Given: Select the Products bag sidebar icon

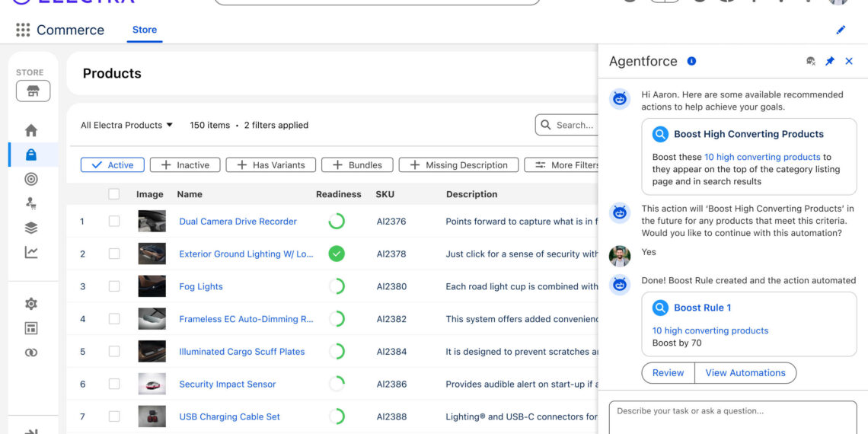Looking at the screenshot, I should [x=31, y=155].
